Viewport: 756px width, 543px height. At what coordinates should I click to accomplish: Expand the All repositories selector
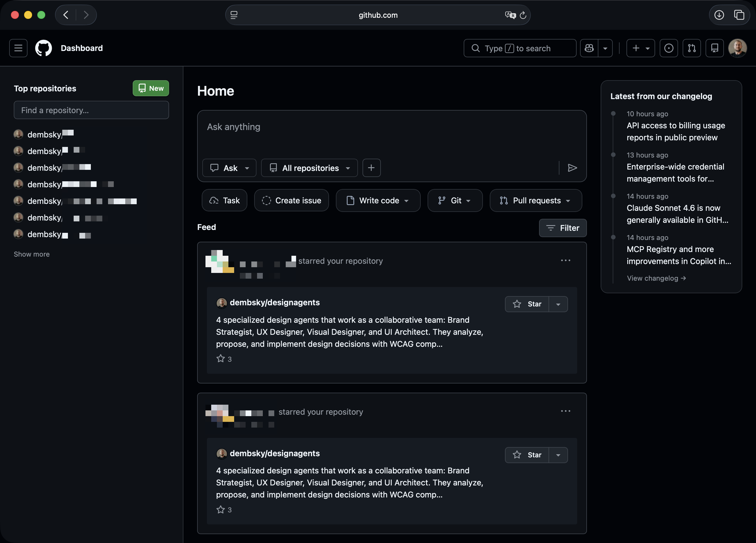coord(309,168)
